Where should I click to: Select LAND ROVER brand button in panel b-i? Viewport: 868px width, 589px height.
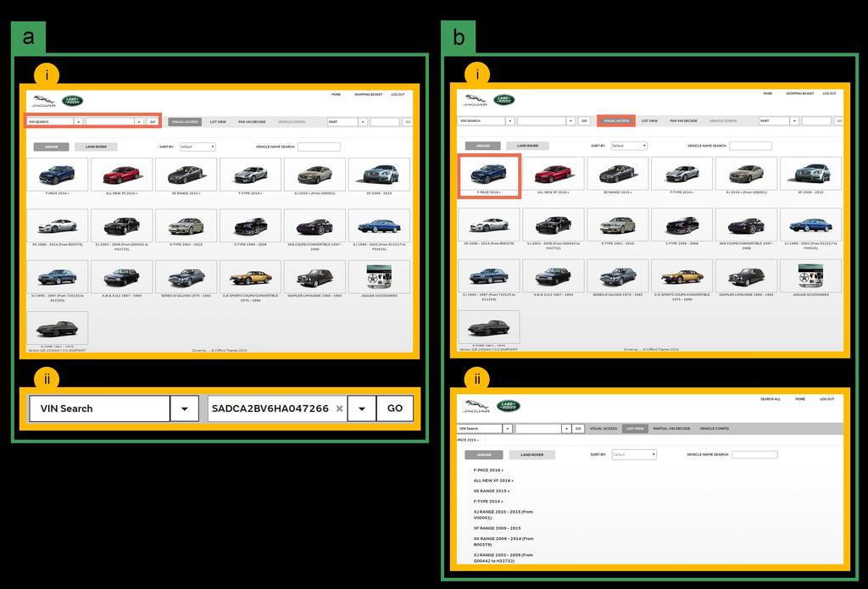click(527, 146)
